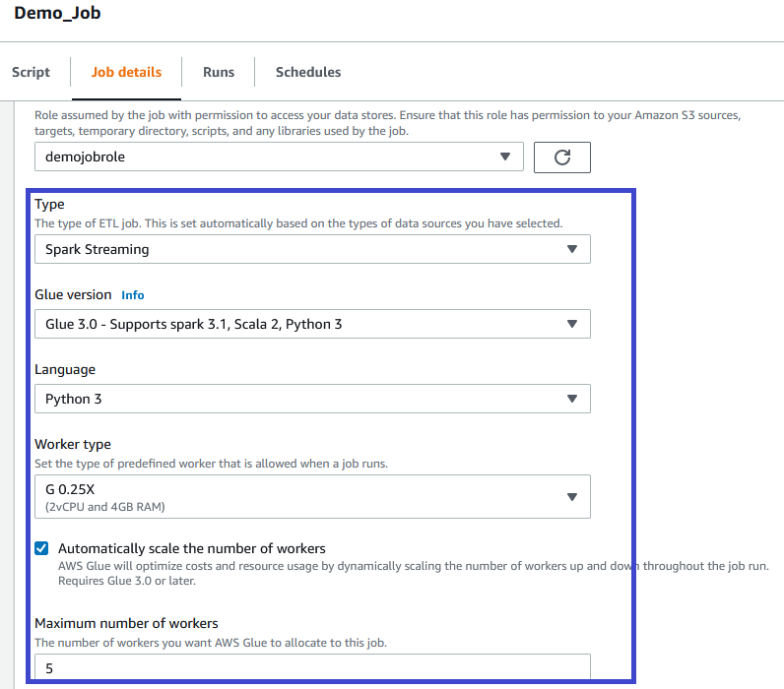Click the Language label
This screenshot has height=689, width=784.
point(65,370)
